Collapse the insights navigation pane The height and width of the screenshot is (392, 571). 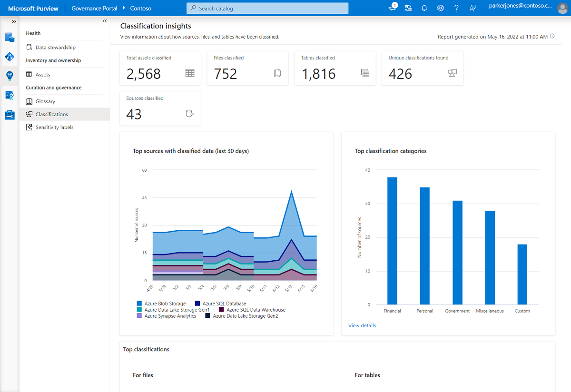[105, 21]
